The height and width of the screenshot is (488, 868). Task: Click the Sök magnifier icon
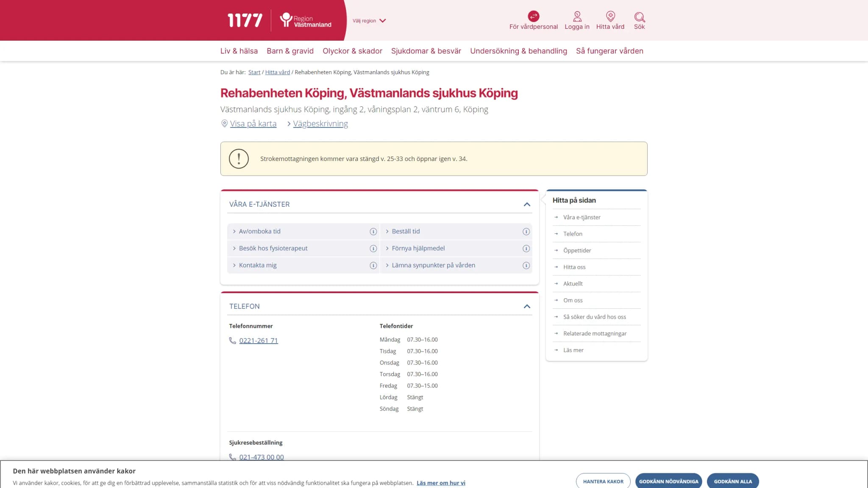[x=639, y=17]
